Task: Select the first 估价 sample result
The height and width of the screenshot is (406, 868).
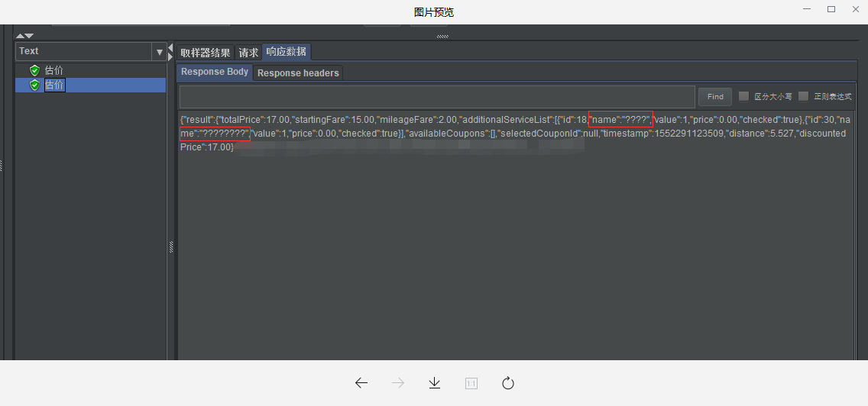Action: tap(53, 71)
